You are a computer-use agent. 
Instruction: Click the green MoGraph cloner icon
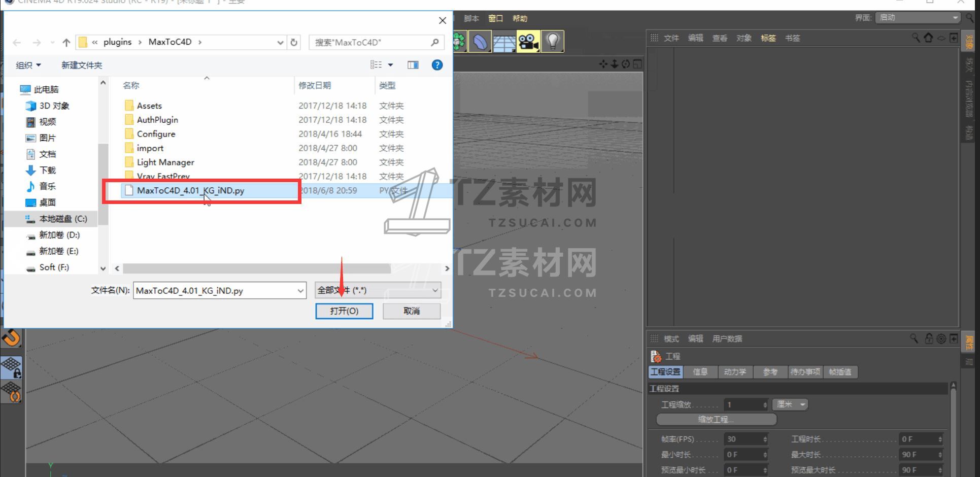point(459,42)
